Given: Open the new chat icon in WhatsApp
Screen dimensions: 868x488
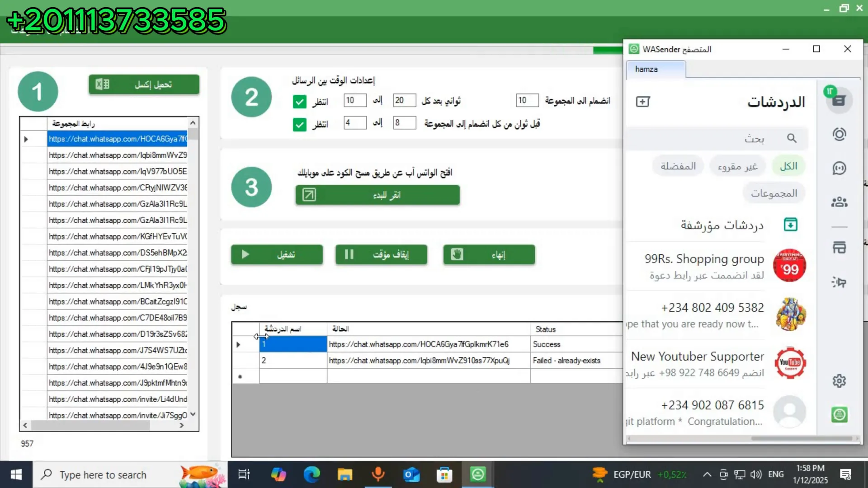Looking at the screenshot, I should (x=642, y=102).
